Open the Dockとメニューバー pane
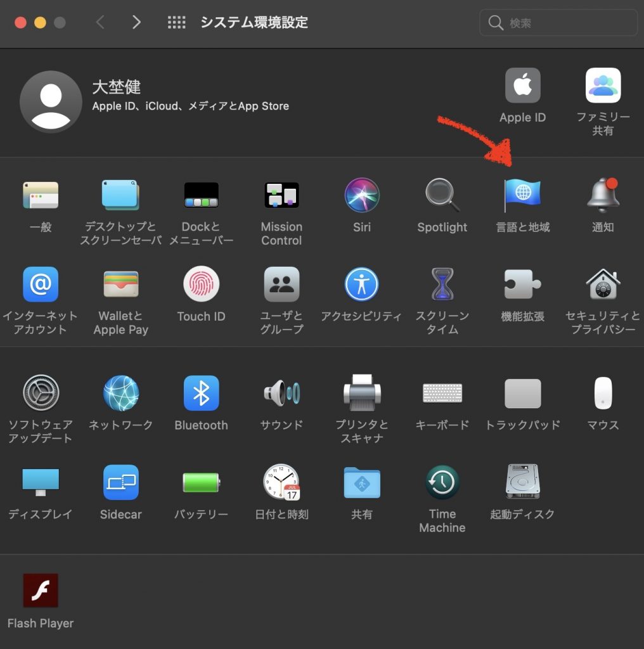 tap(201, 195)
